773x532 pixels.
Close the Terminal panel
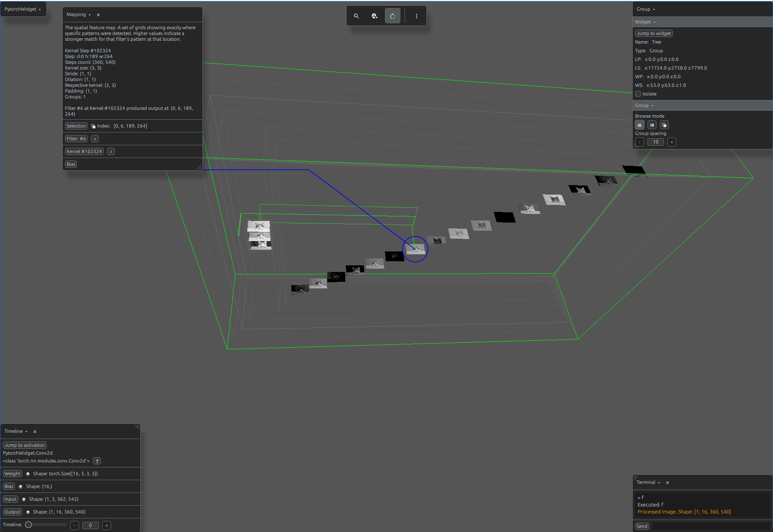click(x=668, y=483)
